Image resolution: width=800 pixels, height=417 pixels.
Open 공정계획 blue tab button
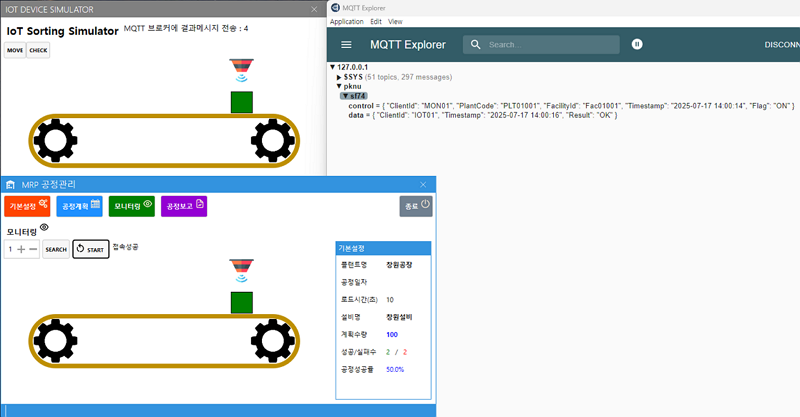80,206
